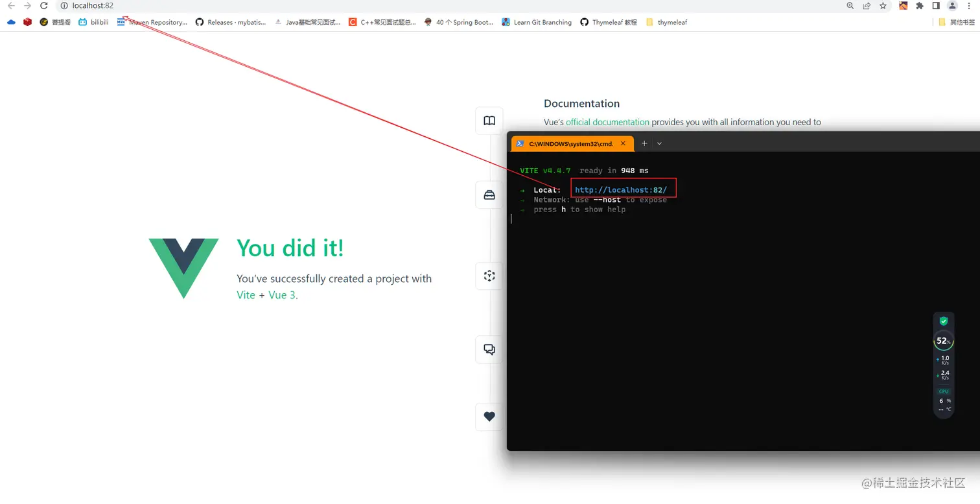Viewport: 980px width, 504px height.
Task: Open the zoom magnifier icon in address bar
Action: [850, 6]
